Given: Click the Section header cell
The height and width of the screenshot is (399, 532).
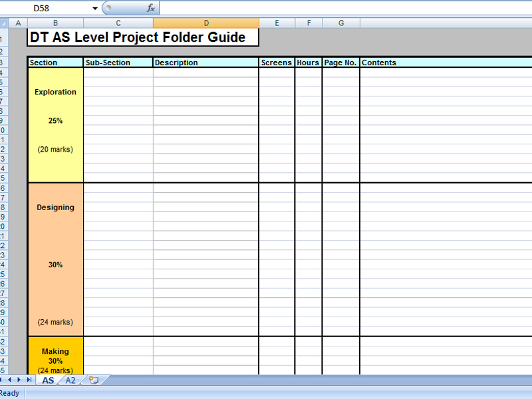Looking at the screenshot, I should pyautogui.click(x=56, y=63).
